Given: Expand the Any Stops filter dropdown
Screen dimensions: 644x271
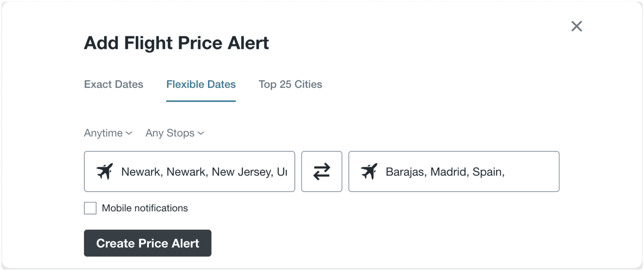Looking at the screenshot, I should tap(175, 133).
